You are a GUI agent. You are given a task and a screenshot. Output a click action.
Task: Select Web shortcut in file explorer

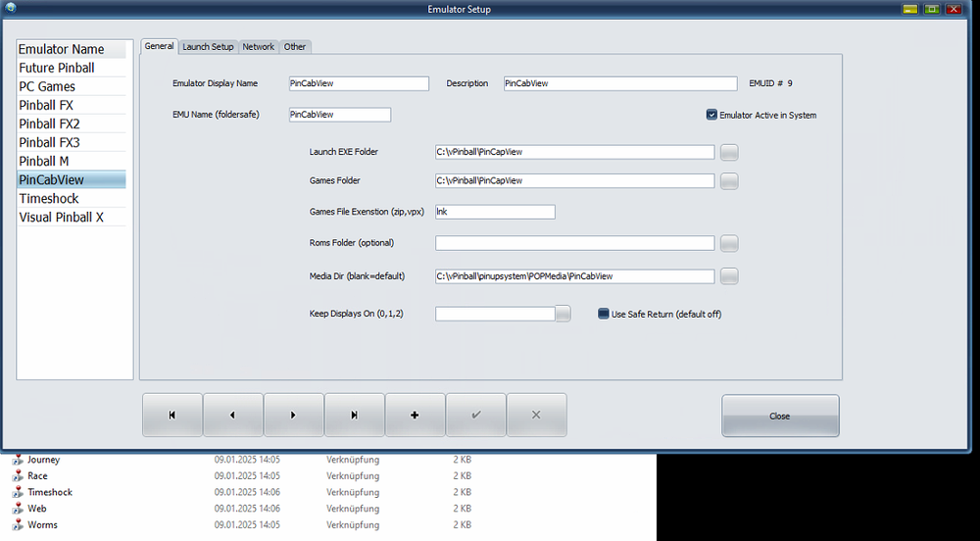point(37,509)
